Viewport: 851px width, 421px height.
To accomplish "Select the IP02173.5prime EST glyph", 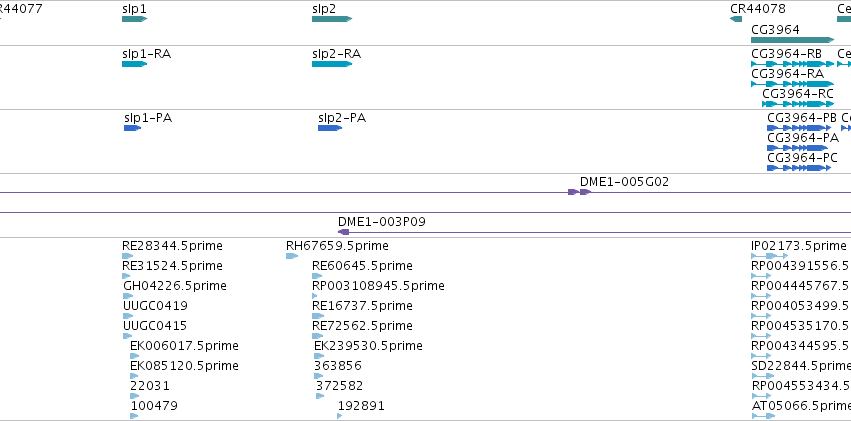I will pos(770,256).
